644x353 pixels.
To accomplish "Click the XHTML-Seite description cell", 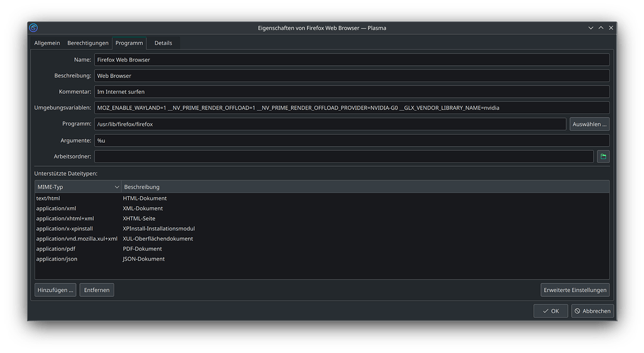I will pos(139,218).
